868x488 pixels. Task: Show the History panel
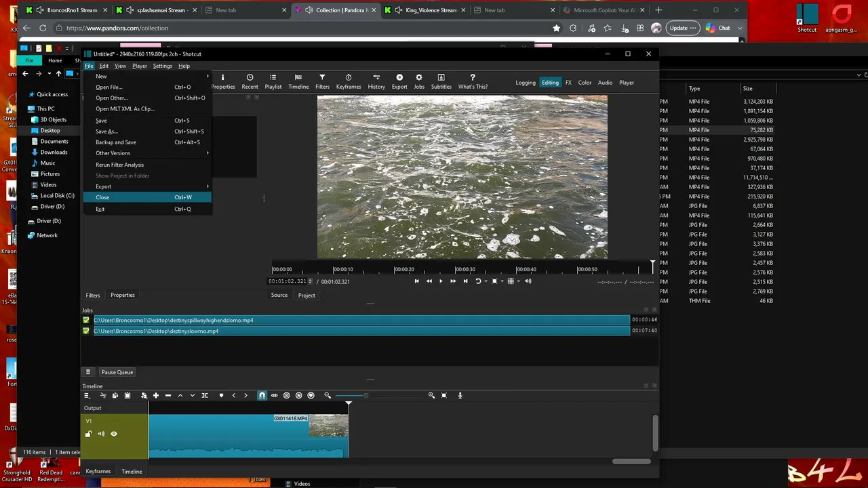pos(376,81)
